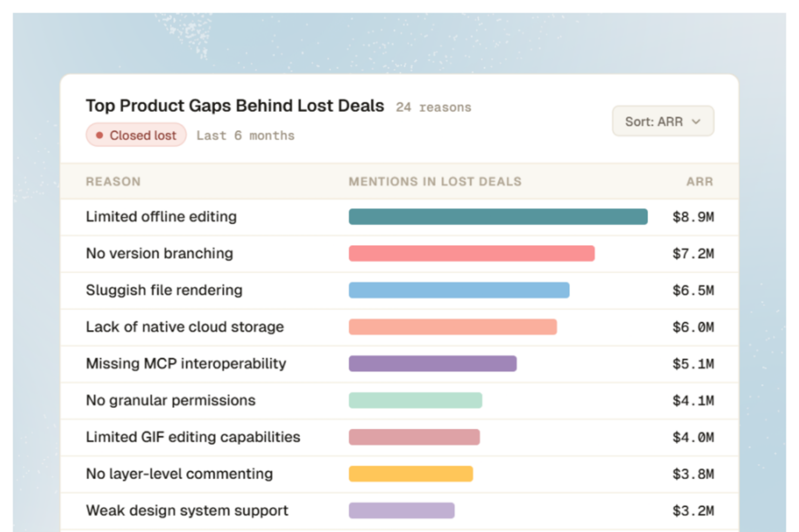799x532 pixels.
Task: Select the Last 6 months date range
Action: coord(246,135)
